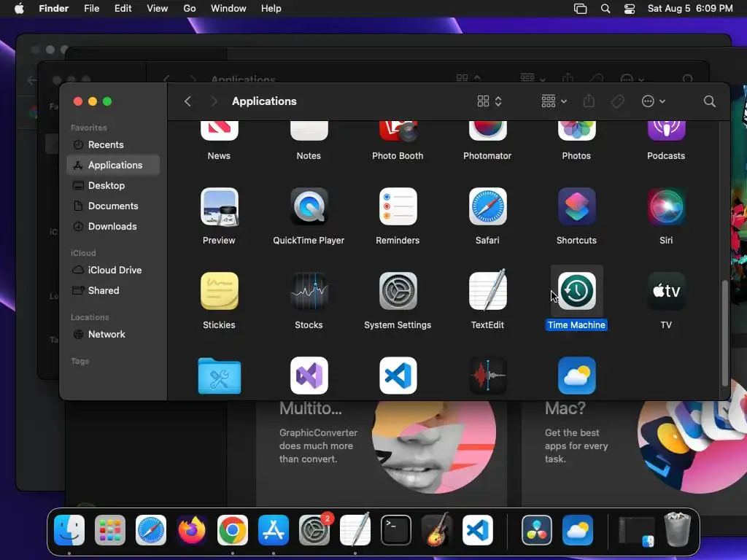747x560 pixels.
Task: Open the Group By dropdown
Action: coord(554,101)
